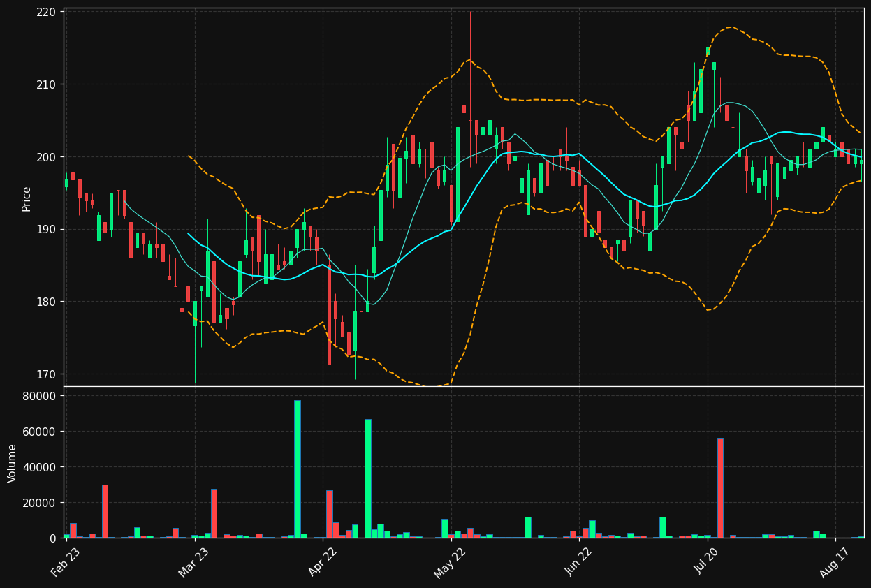
Task: Pick the "Jun 22" date label
Action: [x=577, y=562]
